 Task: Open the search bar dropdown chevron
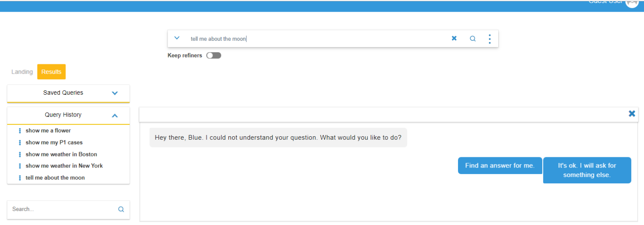tap(177, 38)
